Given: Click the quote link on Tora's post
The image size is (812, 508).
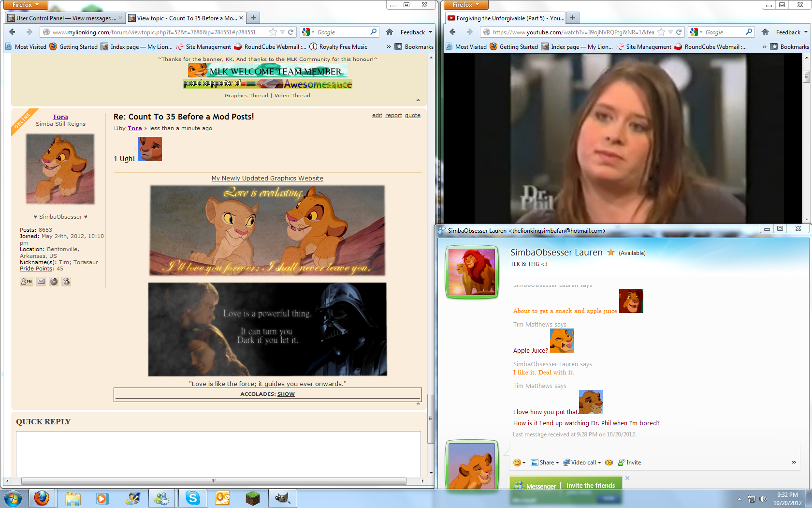Looking at the screenshot, I should click(412, 116).
